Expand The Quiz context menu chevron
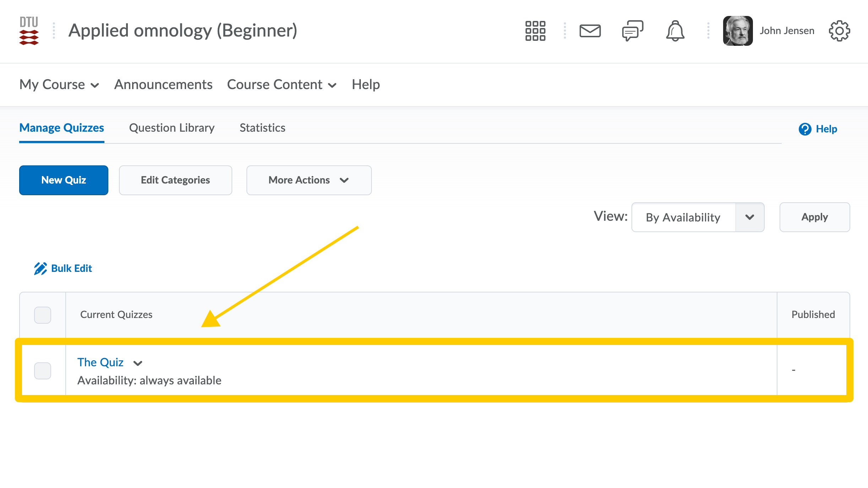This screenshot has width=868, height=488. 138,363
